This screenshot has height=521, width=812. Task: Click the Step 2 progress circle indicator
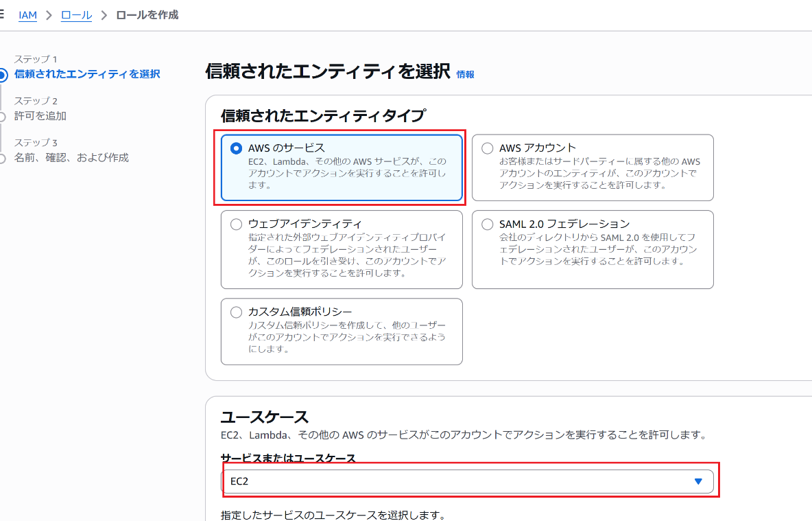coord(3,117)
